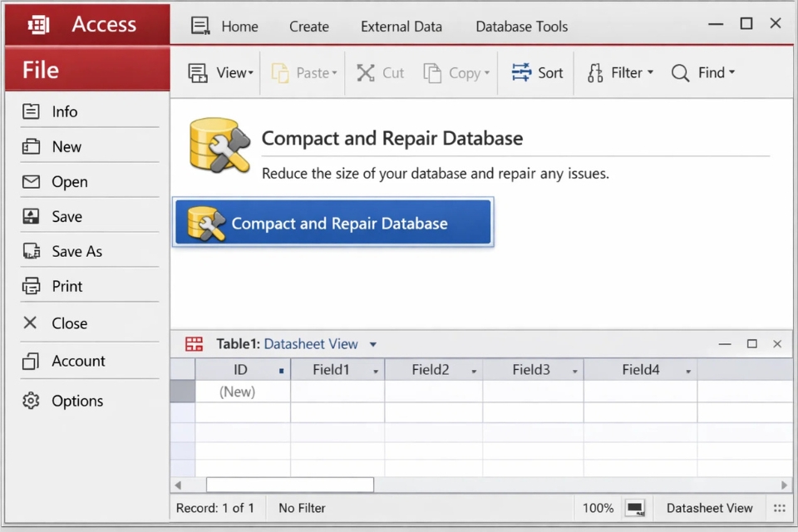Click the Sort icon in toolbar
The image size is (798, 532).
(521, 72)
